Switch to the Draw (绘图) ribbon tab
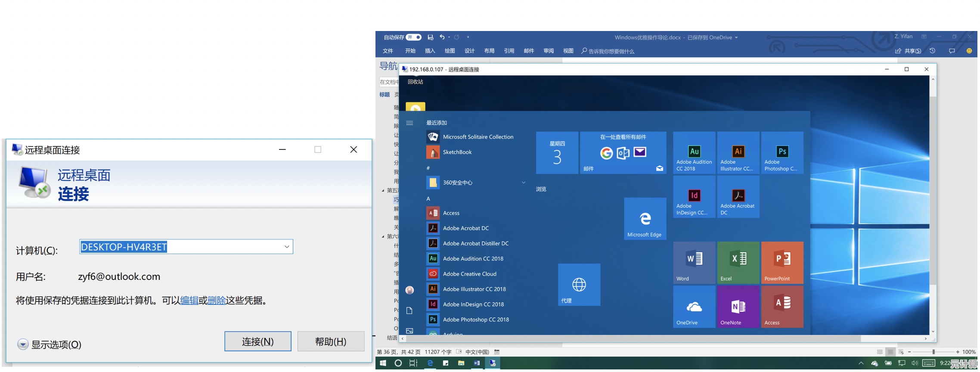The width and height of the screenshot is (980, 372). click(450, 51)
